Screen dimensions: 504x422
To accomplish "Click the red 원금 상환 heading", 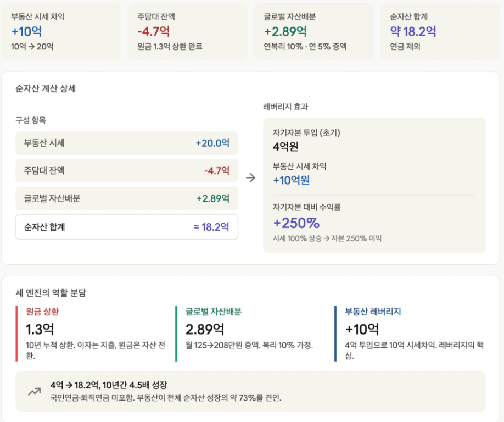I will coord(42,312).
